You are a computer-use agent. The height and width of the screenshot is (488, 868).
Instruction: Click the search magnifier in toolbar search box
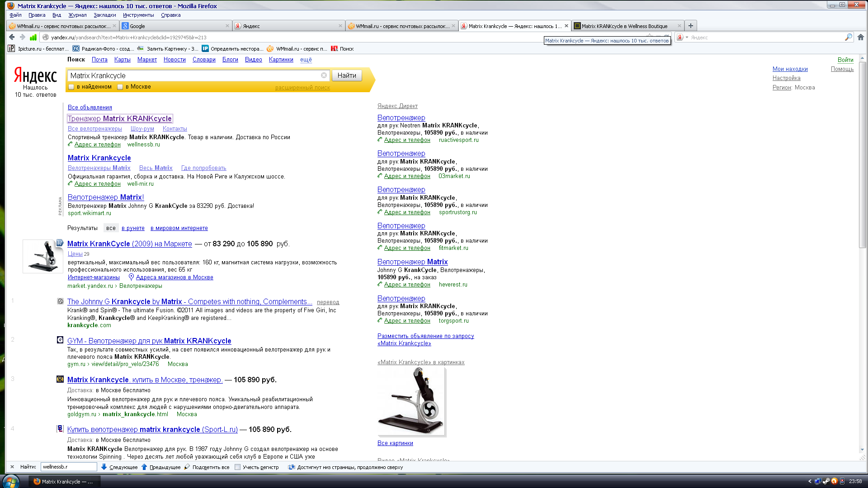pyautogui.click(x=848, y=38)
